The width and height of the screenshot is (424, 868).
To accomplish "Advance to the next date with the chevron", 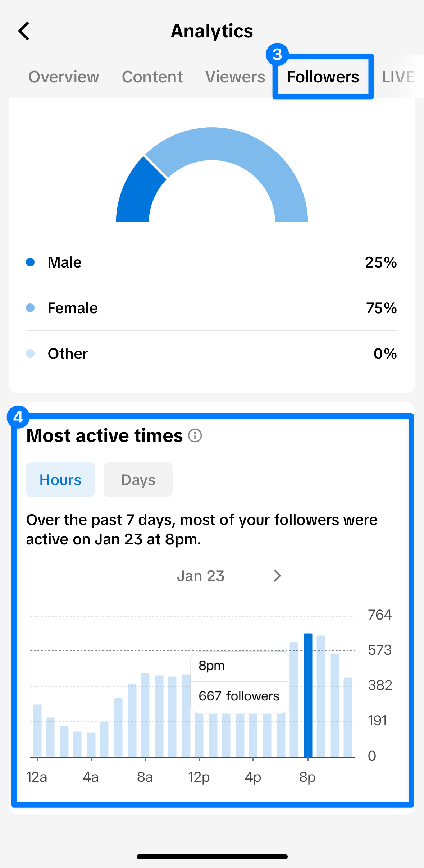I will pyautogui.click(x=277, y=576).
